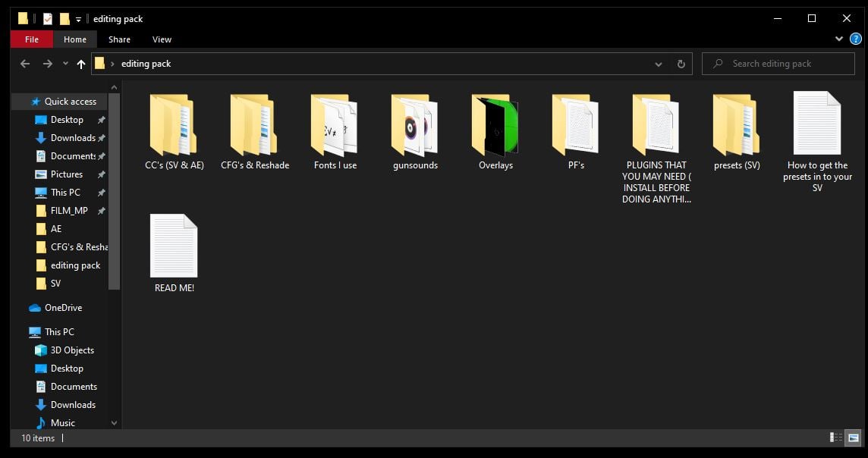Click the Overlays folder name label
868x458 pixels.
pos(496,165)
